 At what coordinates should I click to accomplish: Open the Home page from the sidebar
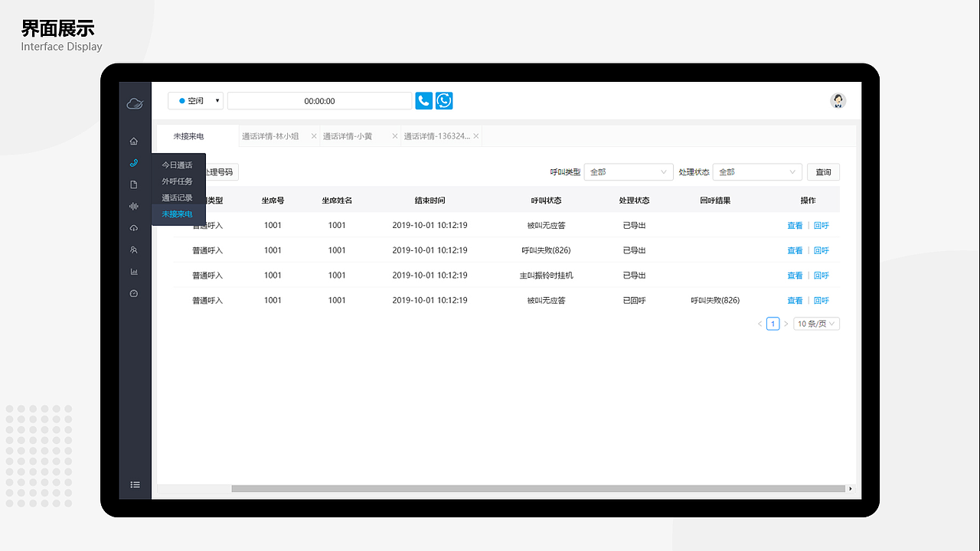[134, 141]
